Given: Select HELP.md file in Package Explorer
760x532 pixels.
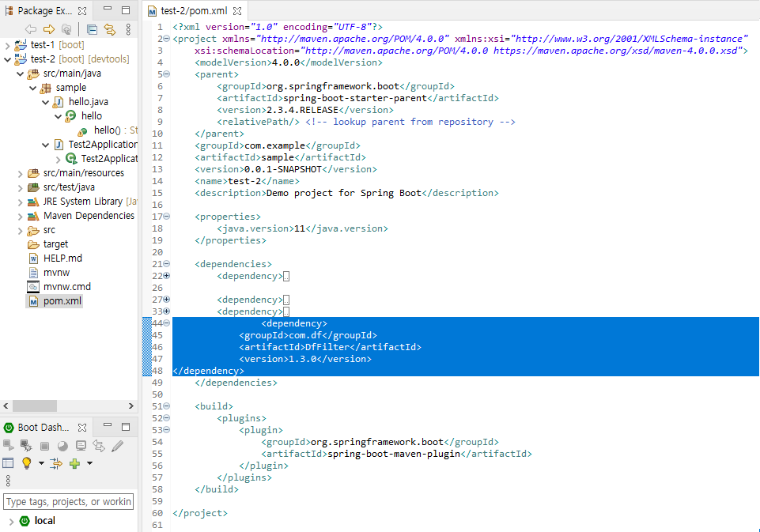Looking at the screenshot, I should pyautogui.click(x=62, y=258).
